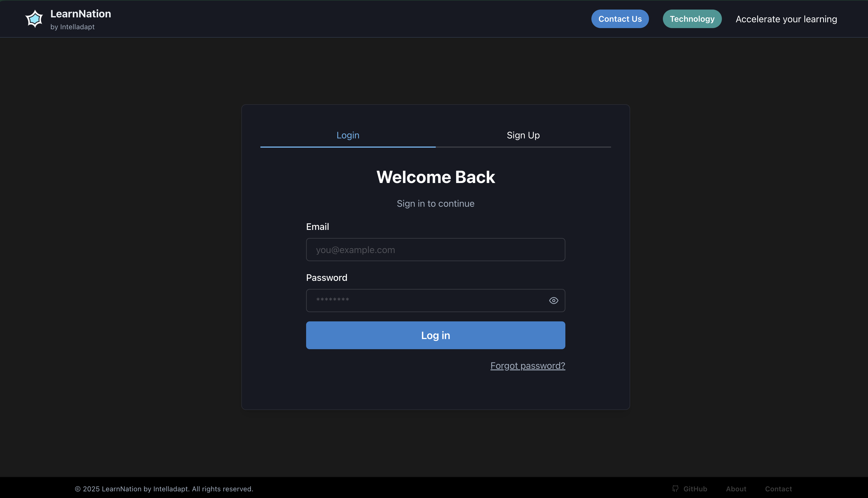Screen dimensions: 868x498
Task: Toggle password visibility eye icon
Action: [553, 300]
